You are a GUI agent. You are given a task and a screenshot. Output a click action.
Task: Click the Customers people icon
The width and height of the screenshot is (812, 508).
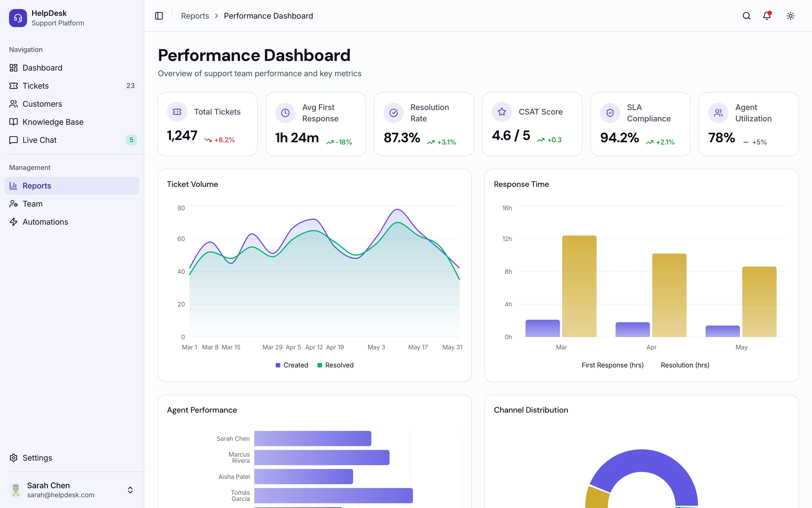click(14, 104)
